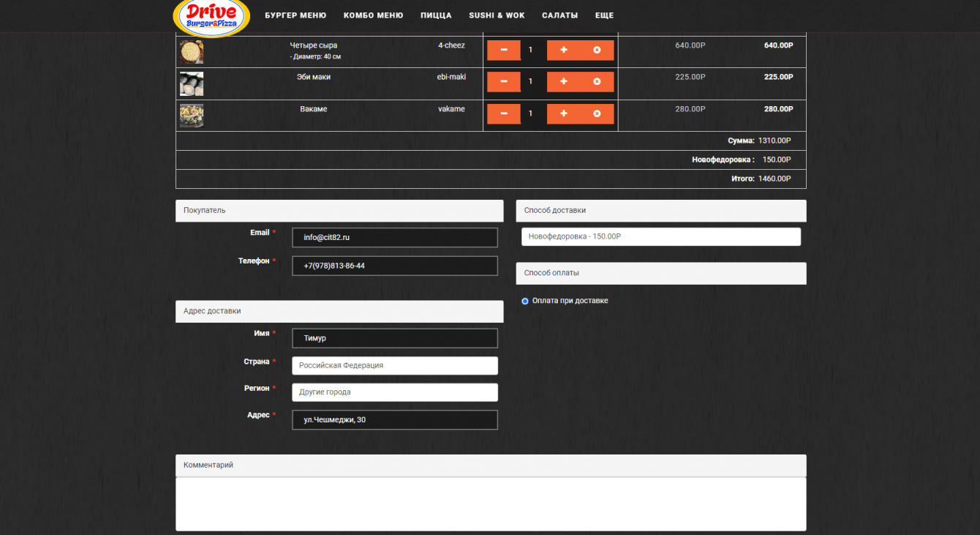Expand the Регион selection dropdown
Viewport: 980px width, 535px height.
pos(394,392)
